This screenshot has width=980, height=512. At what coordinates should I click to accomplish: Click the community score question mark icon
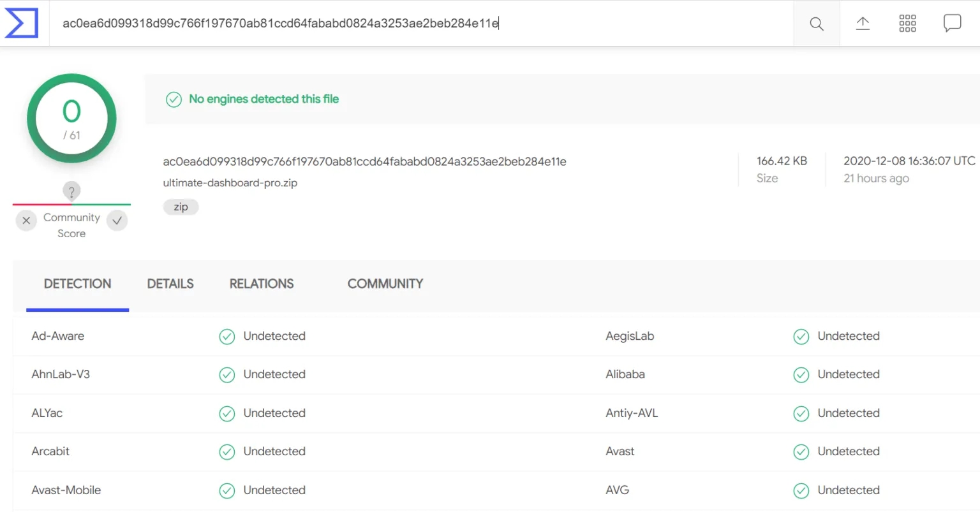pos(71,191)
